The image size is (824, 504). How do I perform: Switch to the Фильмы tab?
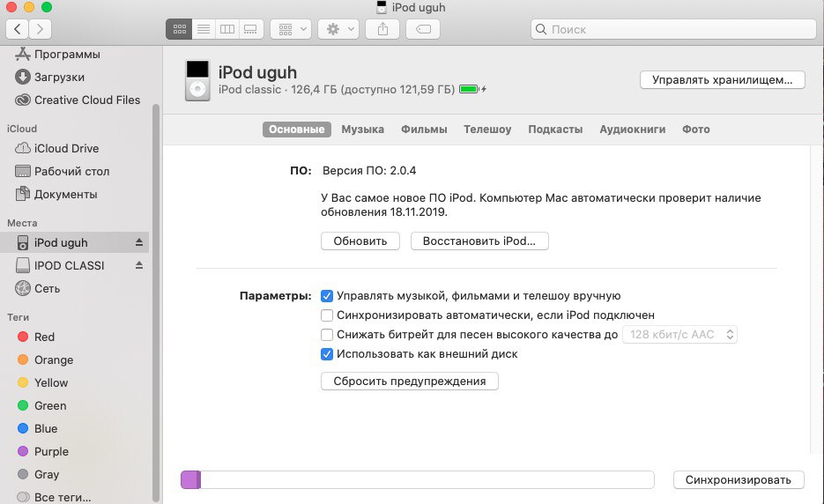coord(424,130)
